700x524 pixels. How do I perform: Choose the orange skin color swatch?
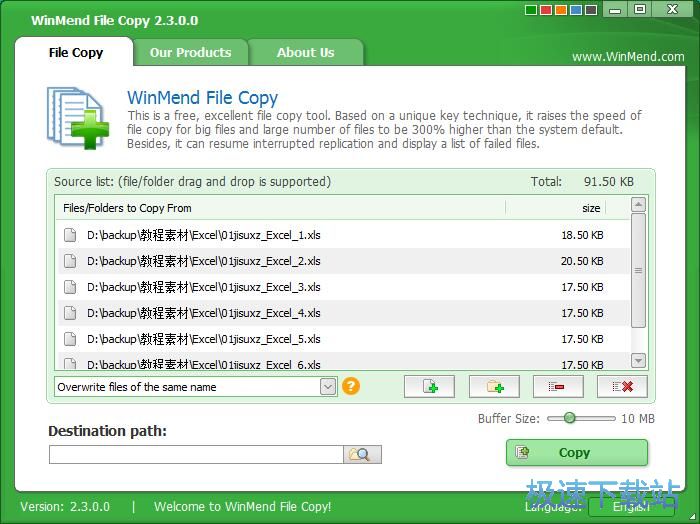pyautogui.click(x=561, y=10)
